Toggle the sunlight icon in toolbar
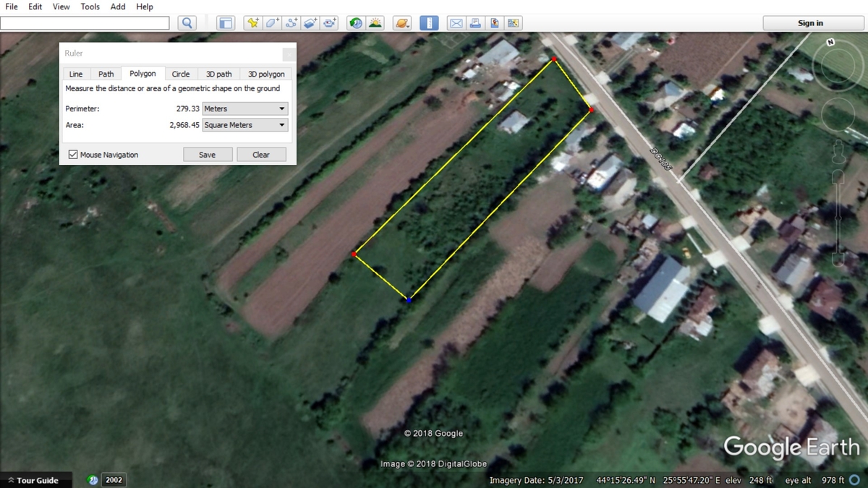The width and height of the screenshot is (868, 488). coord(375,23)
